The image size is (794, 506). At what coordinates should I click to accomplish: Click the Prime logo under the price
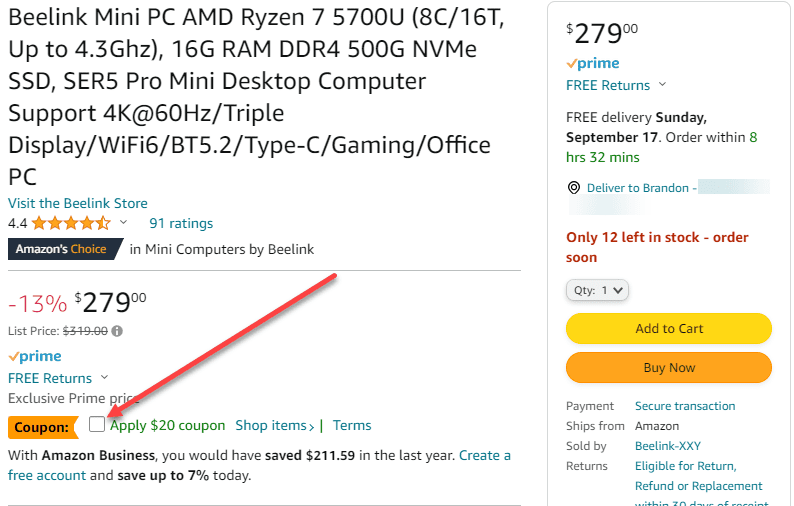pyautogui.click(x=35, y=357)
